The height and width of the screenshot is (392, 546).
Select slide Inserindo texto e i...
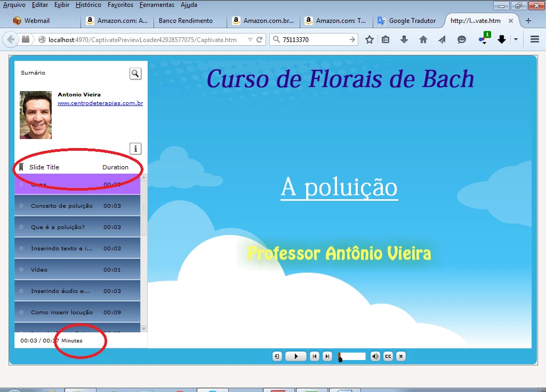(x=77, y=248)
